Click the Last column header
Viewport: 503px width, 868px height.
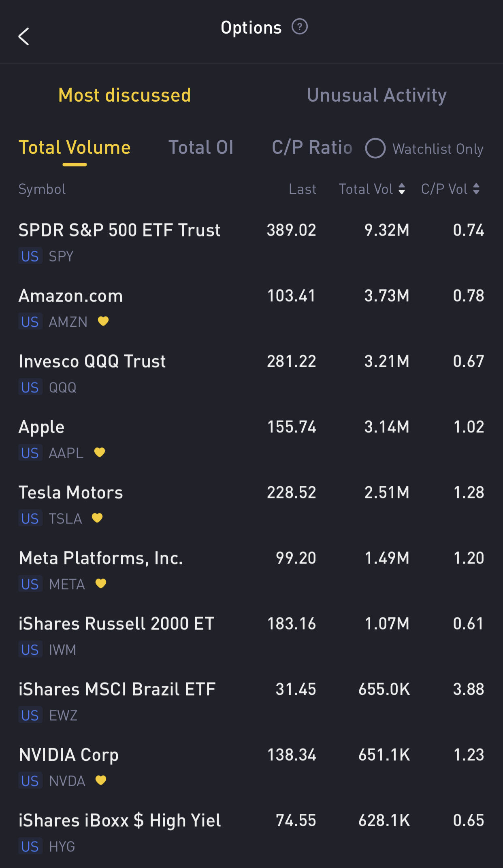[x=302, y=189]
